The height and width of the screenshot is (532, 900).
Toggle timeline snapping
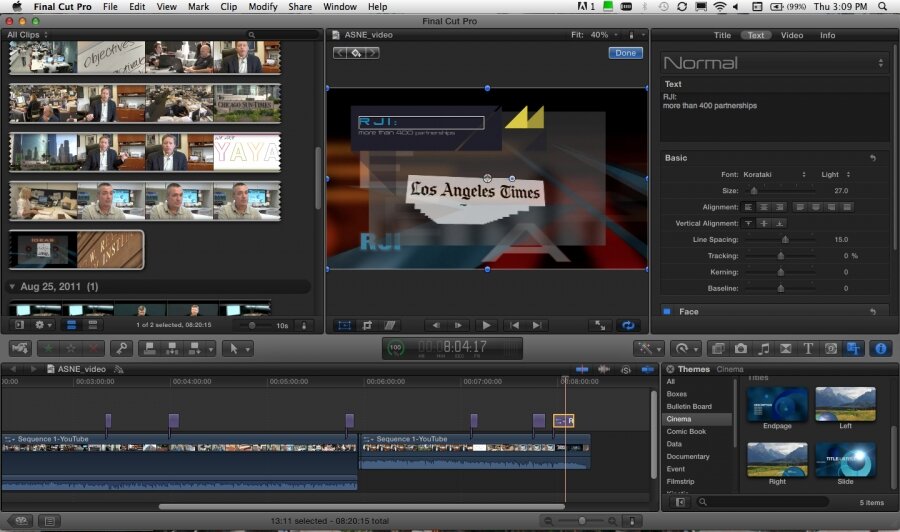647,369
